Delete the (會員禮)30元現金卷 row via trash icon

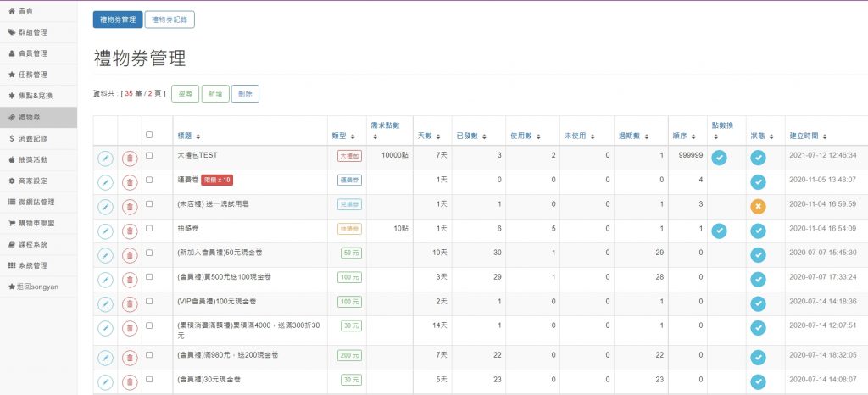click(130, 382)
